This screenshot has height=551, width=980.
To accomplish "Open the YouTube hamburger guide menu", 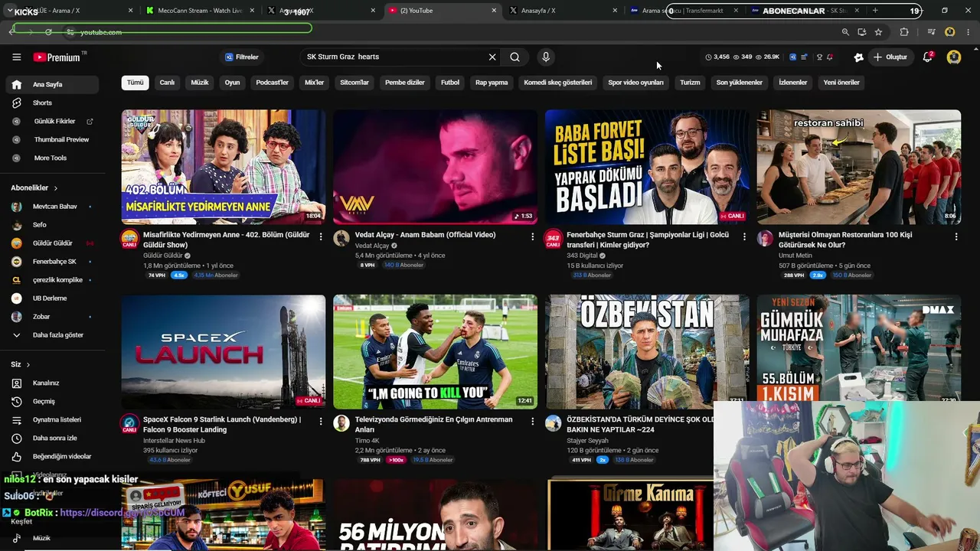I will pyautogui.click(x=16, y=57).
